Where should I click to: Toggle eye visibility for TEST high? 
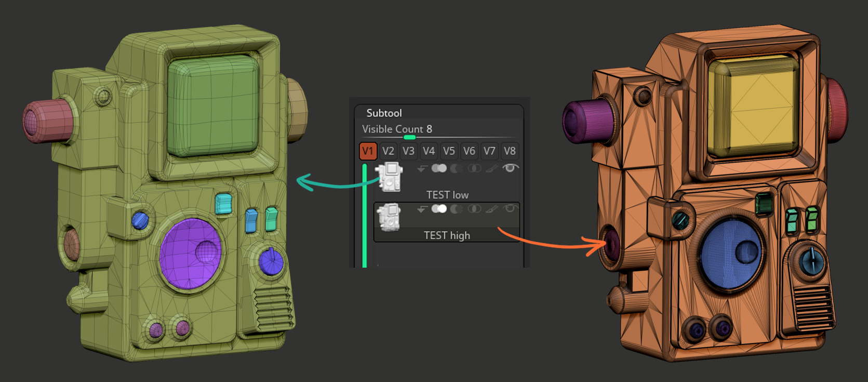tap(511, 208)
